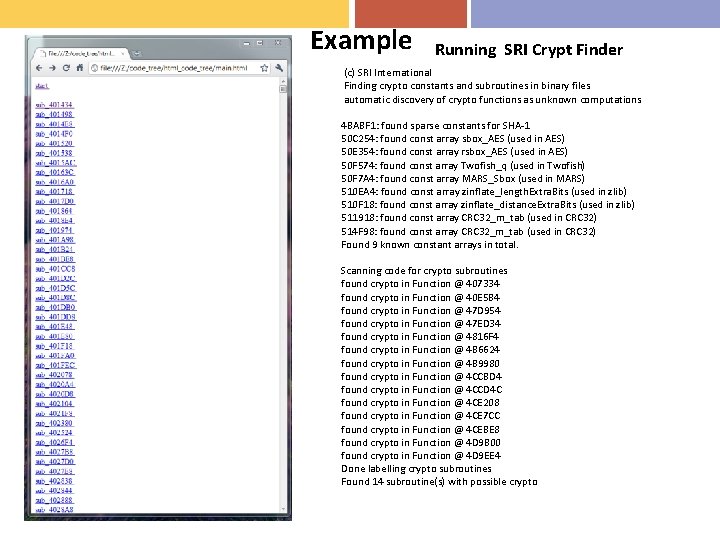Click the browser back arrow
This screenshot has height=540, width=720.
39,68
